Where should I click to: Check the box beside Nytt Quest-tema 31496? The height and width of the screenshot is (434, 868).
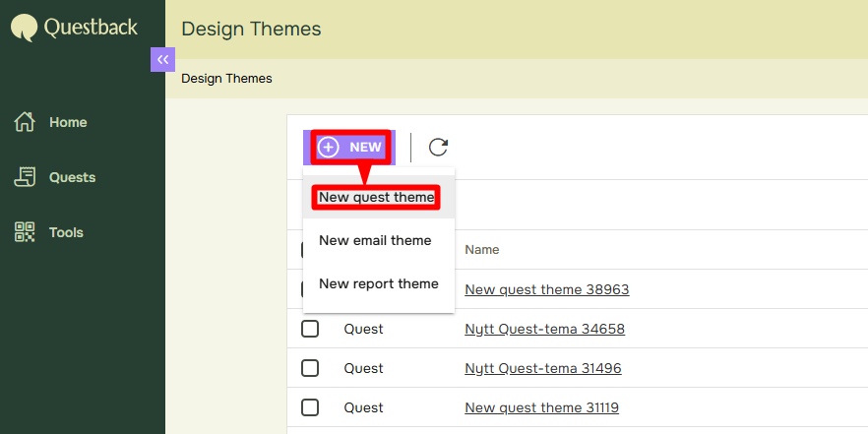[310, 368]
